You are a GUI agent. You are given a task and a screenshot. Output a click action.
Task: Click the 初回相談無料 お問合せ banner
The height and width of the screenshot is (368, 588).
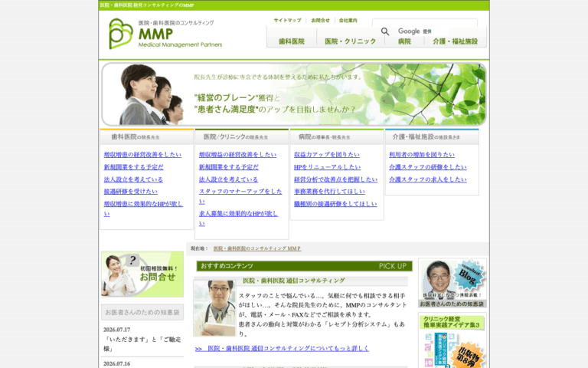[x=142, y=274]
